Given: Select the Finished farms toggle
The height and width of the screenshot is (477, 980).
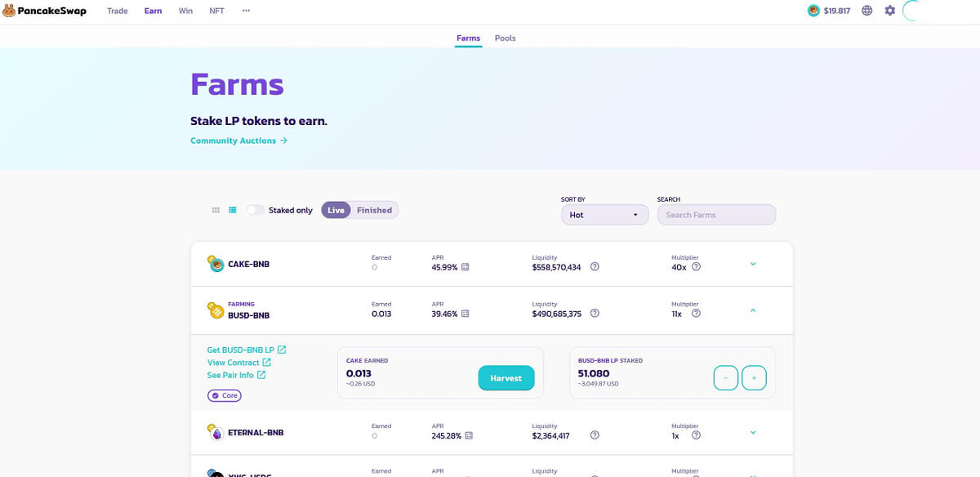Looking at the screenshot, I should coord(374,210).
